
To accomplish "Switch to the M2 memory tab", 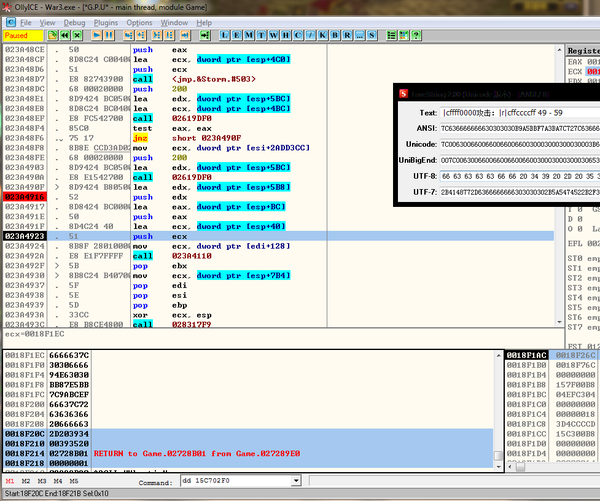I will point(26,482).
